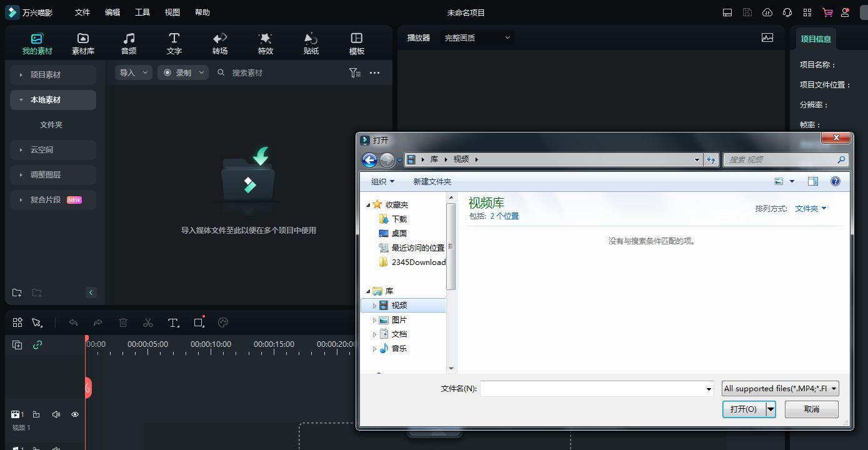
Task: Click the Cancel (取消) button
Action: (811, 409)
